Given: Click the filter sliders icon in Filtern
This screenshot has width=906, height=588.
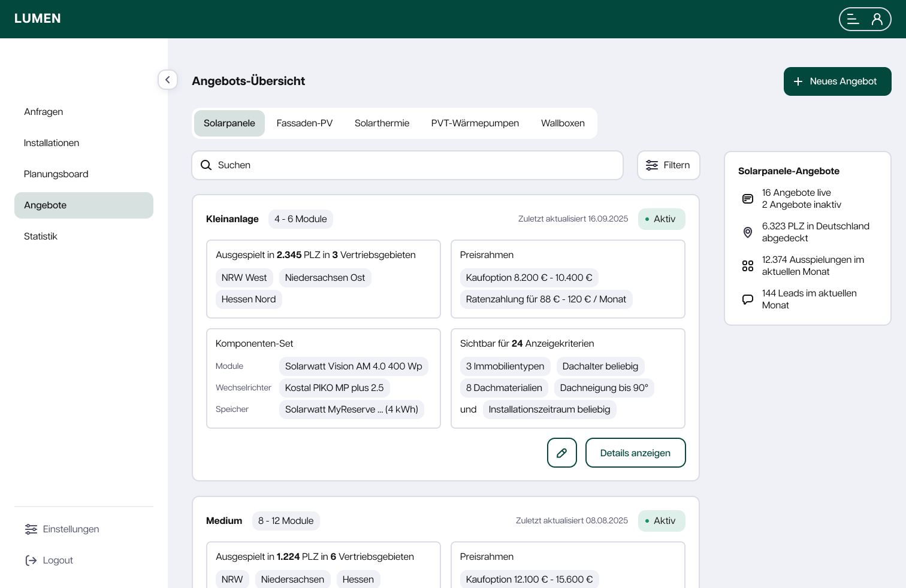Looking at the screenshot, I should 652,165.
